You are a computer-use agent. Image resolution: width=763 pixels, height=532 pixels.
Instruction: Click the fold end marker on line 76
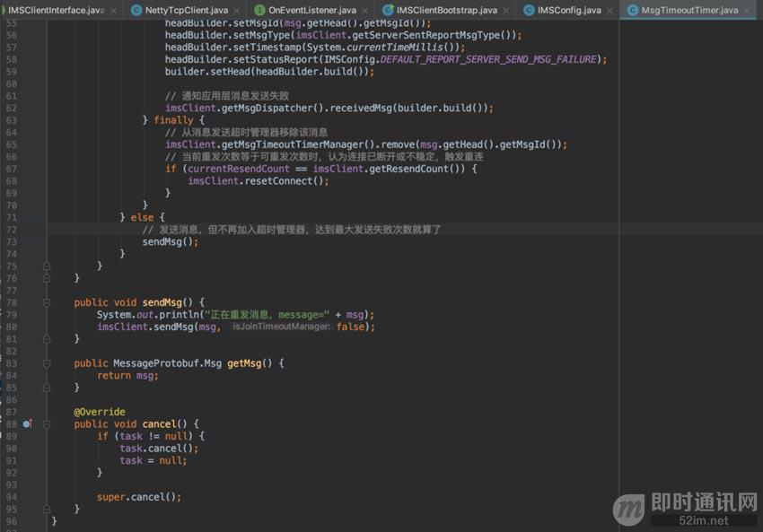coord(47,278)
